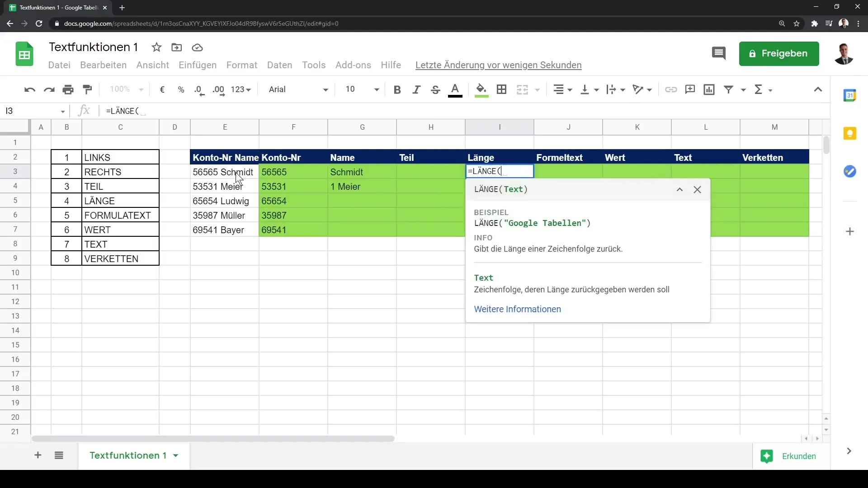The image size is (868, 488).
Task: Open the all sheets list
Action: tap(59, 455)
